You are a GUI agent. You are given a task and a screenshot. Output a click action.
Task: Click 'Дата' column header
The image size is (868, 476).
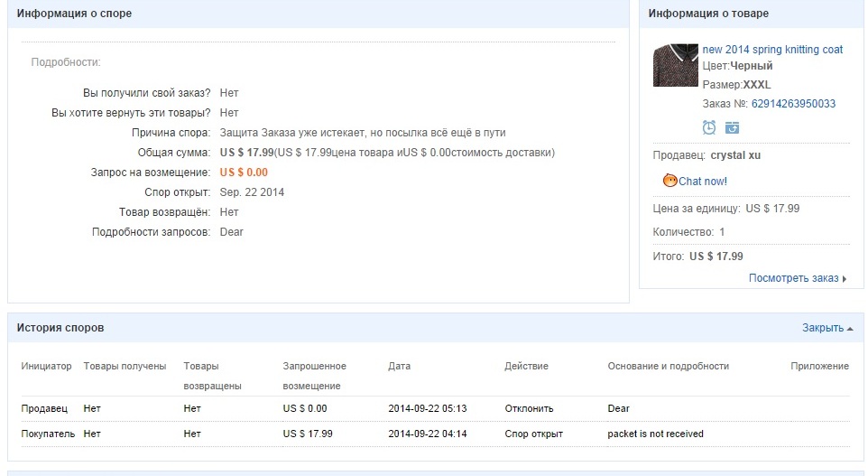399,367
